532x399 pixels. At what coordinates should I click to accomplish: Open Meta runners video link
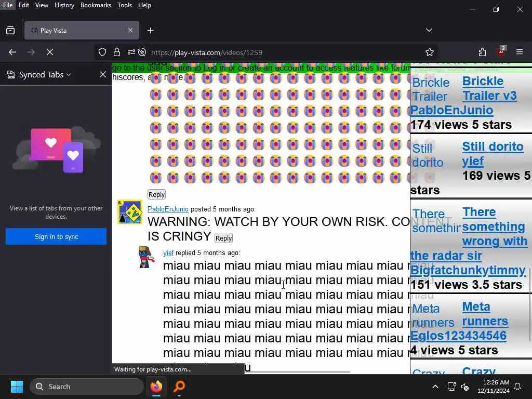tap(485, 314)
